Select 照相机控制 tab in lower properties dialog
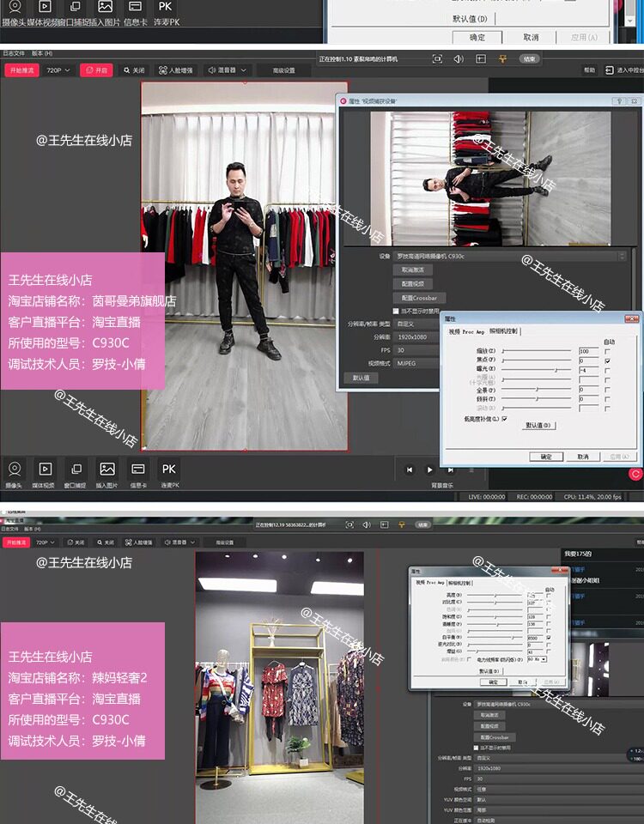Image resolution: width=644 pixels, height=824 pixels. pyautogui.click(x=460, y=583)
